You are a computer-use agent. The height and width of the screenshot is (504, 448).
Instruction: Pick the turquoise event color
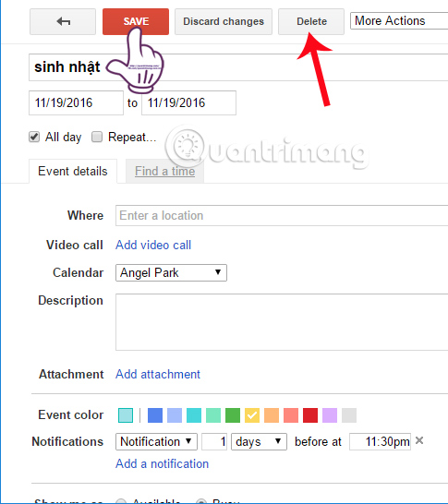point(194,415)
